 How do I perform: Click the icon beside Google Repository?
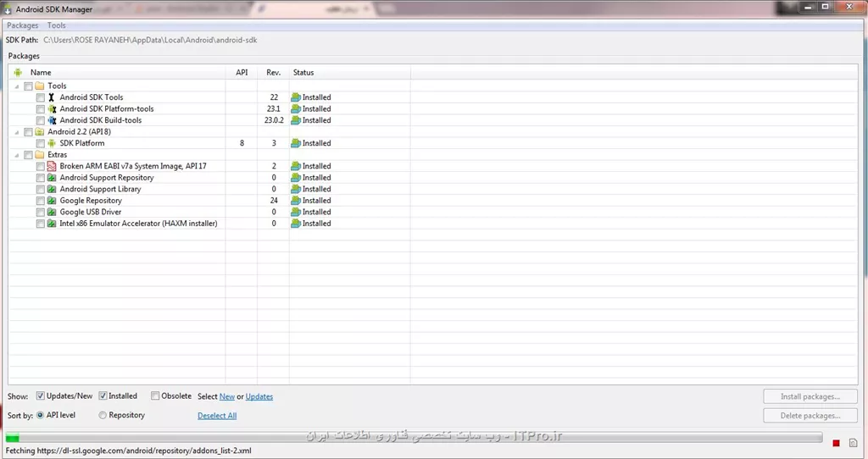tap(52, 201)
